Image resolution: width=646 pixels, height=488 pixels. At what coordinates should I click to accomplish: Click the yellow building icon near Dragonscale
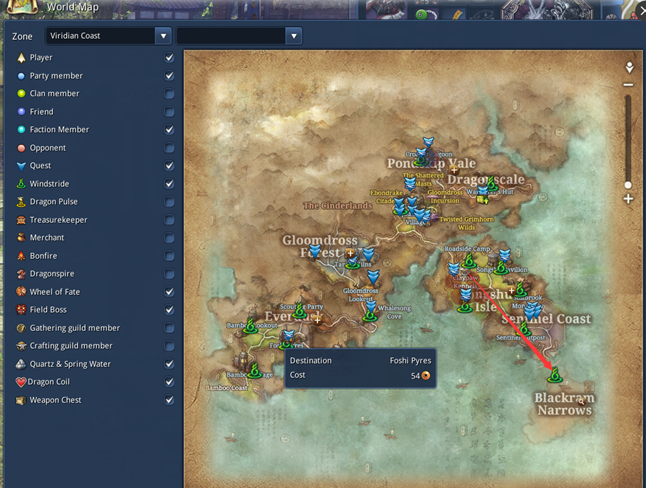point(482,199)
